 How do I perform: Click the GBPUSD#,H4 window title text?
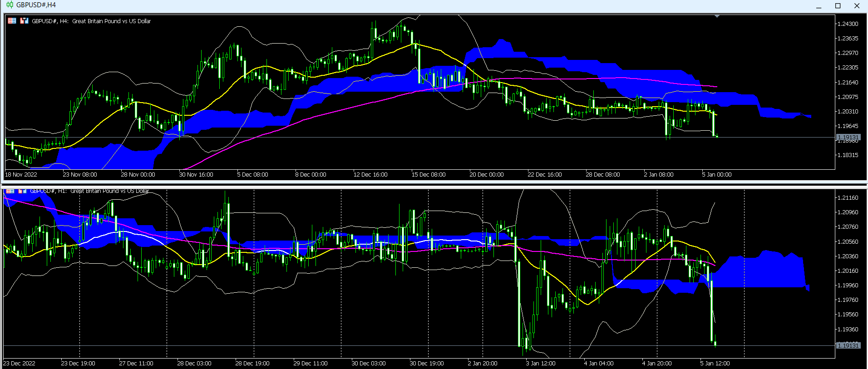36,5
